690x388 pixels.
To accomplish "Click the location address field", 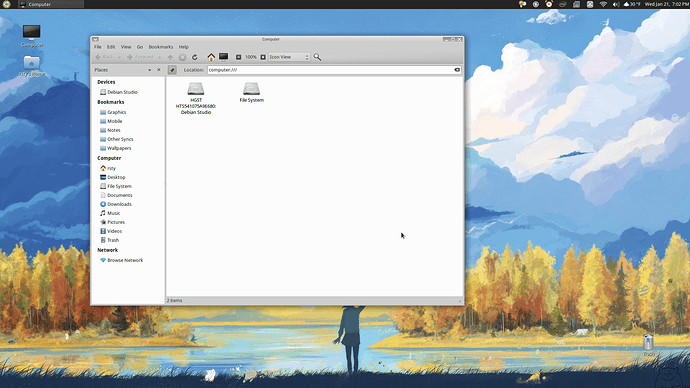I will coord(330,70).
